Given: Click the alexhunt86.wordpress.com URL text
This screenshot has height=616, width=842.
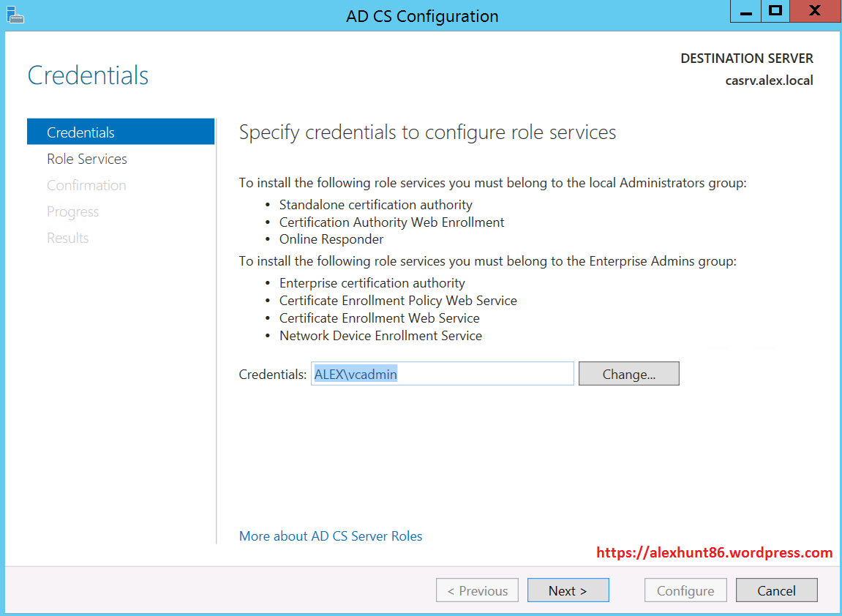Looking at the screenshot, I should 714,553.
